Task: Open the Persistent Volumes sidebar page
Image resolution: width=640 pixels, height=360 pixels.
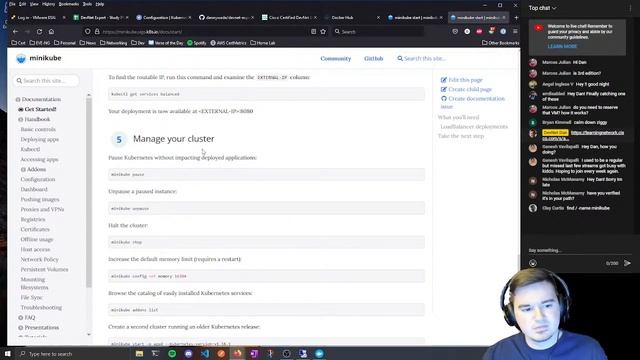Action: pos(44,269)
